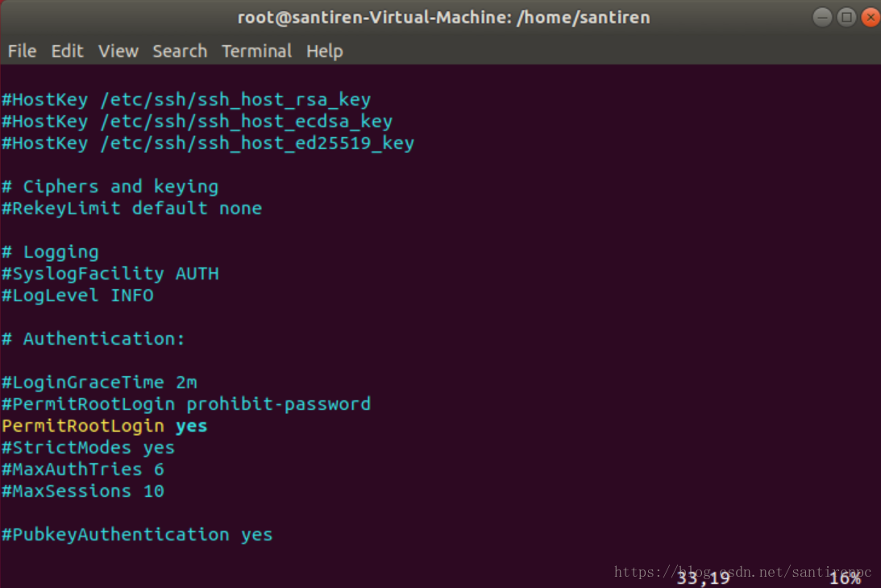Click the minimize window icon
This screenshot has width=881, height=588.
point(821,16)
